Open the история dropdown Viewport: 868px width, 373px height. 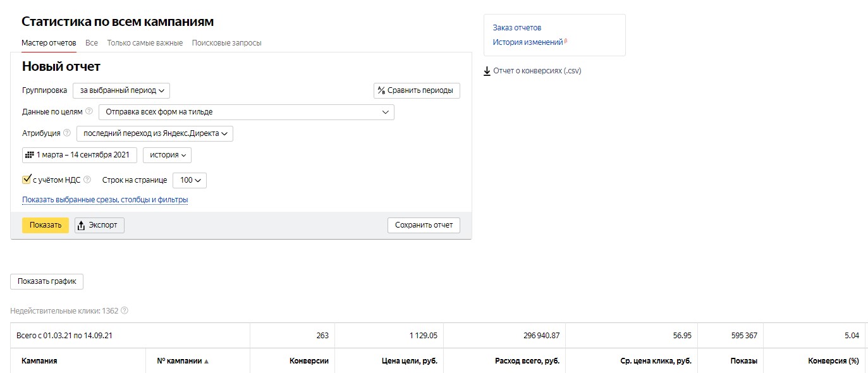(x=167, y=155)
